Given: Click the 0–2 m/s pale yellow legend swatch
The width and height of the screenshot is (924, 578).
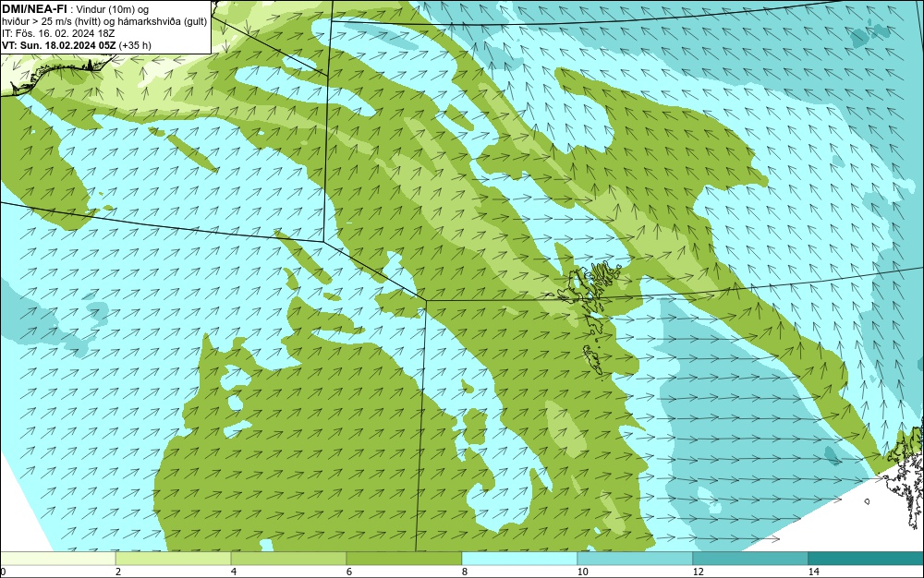Looking at the screenshot, I should point(57,559).
